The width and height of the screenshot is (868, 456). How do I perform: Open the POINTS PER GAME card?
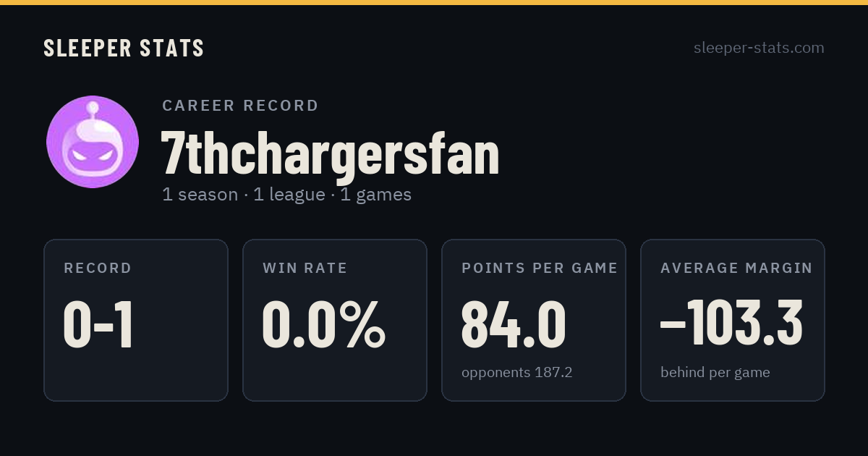coord(534,320)
